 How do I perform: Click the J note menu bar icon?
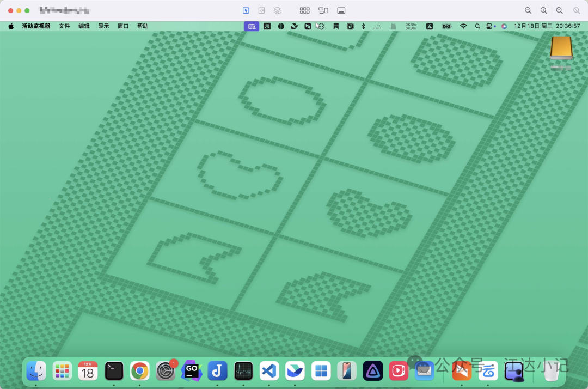pos(350,26)
